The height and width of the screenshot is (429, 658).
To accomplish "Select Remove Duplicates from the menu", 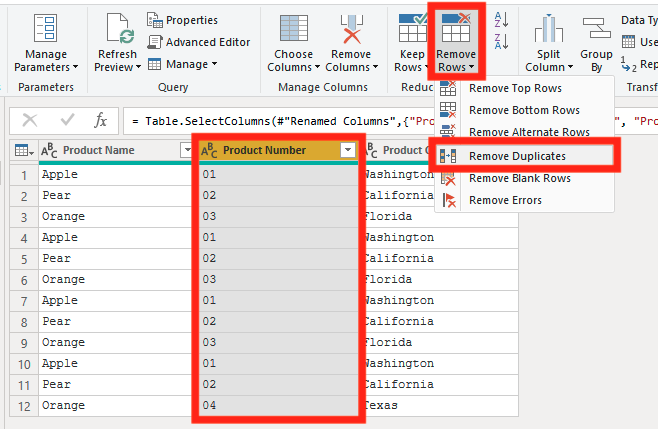I will point(517,156).
